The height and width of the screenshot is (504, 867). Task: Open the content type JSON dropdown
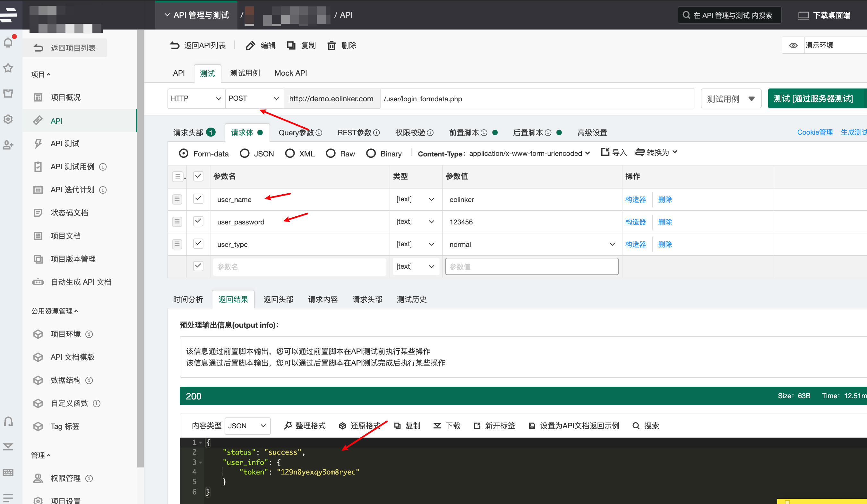[x=247, y=426]
